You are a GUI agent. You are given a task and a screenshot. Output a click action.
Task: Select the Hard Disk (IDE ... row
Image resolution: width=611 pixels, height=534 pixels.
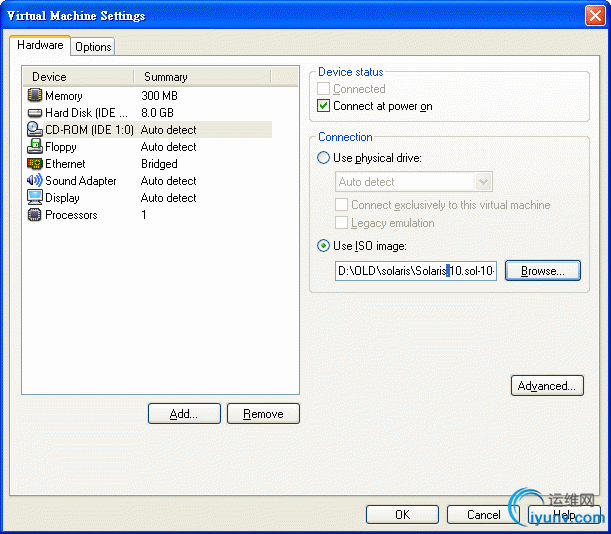[x=148, y=113]
